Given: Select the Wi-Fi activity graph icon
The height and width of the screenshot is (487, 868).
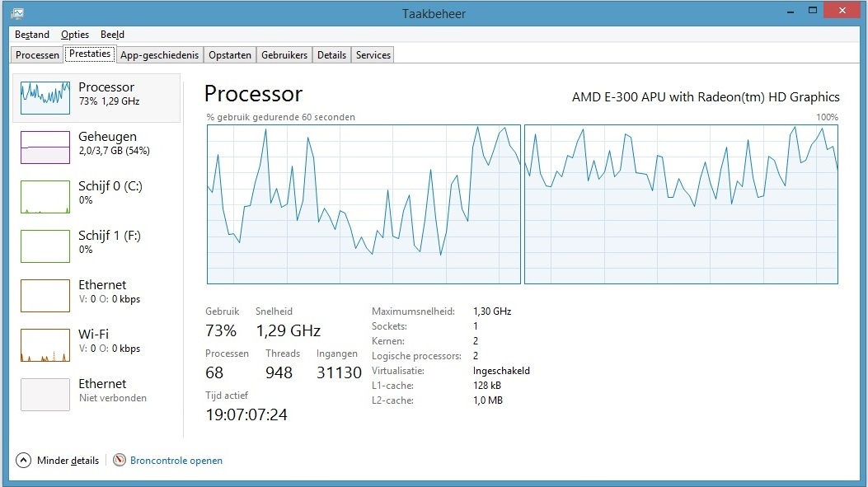Looking at the screenshot, I should [x=45, y=345].
